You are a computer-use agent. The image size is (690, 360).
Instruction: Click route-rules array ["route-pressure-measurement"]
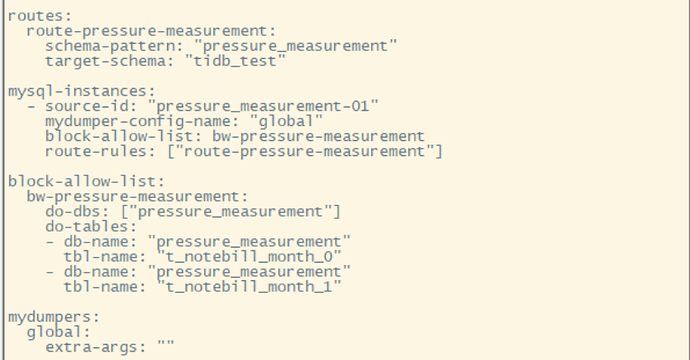305,151
